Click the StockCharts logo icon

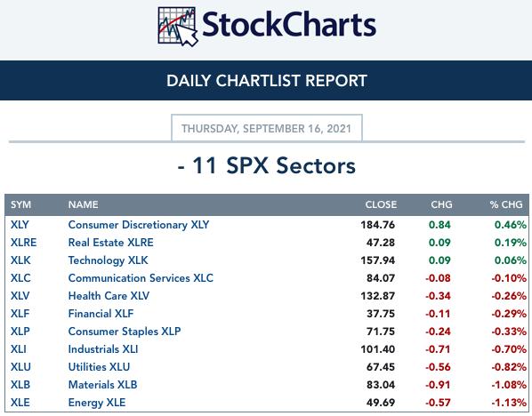coord(177,27)
